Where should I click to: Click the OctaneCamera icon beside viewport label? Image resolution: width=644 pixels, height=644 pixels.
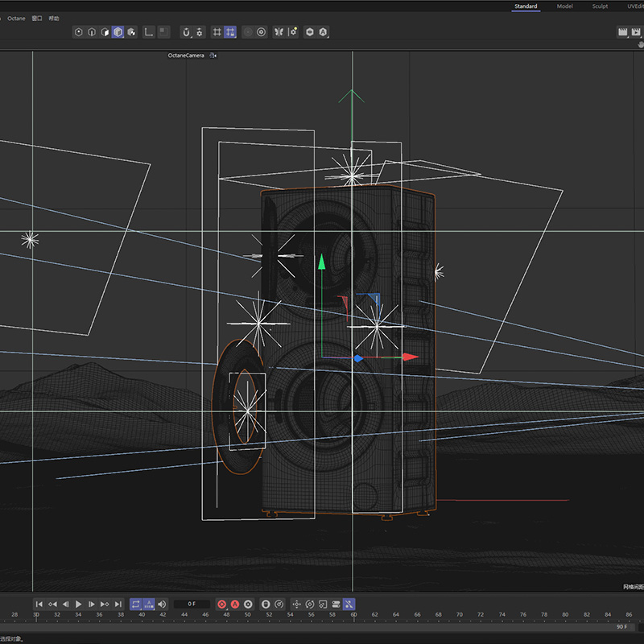(x=213, y=56)
